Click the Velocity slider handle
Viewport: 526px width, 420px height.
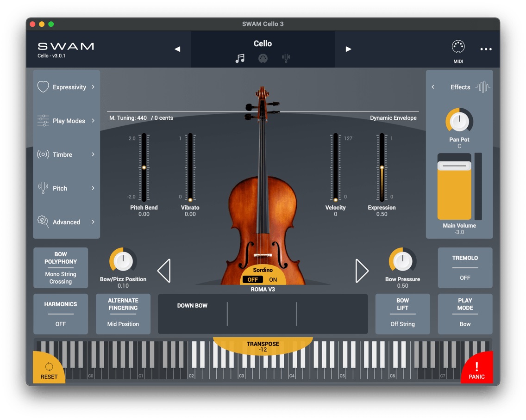pyautogui.click(x=335, y=200)
